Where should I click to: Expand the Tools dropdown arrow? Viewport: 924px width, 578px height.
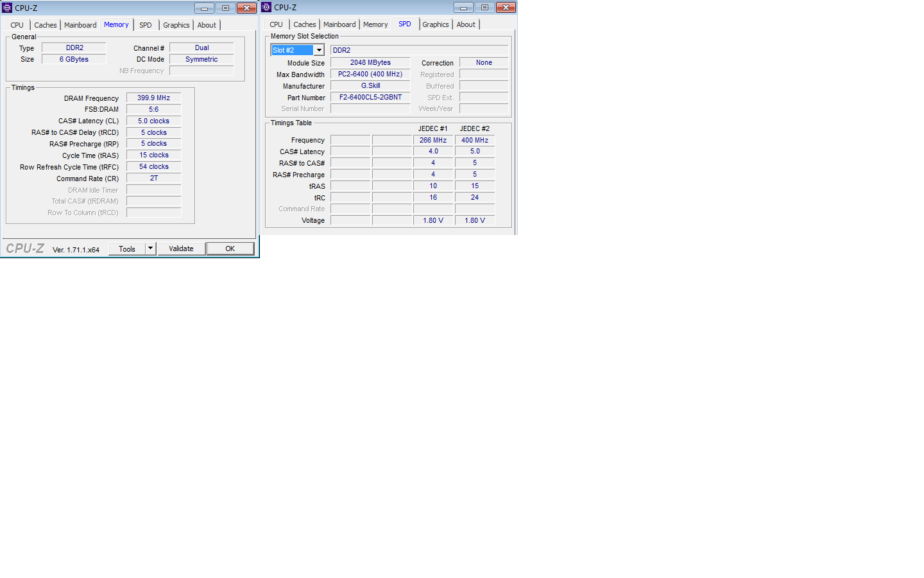click(x=150, y=249)
